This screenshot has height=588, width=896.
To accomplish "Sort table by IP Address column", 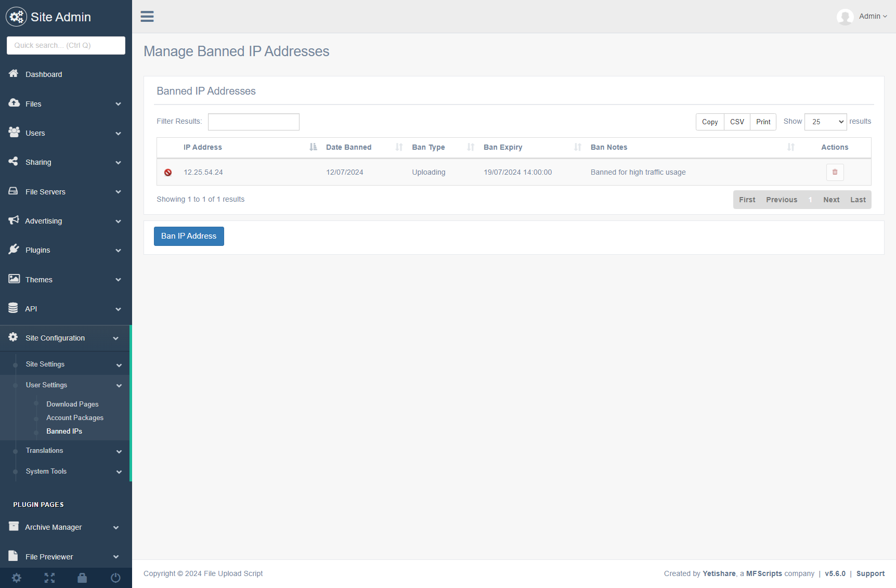I will (203, 147).
